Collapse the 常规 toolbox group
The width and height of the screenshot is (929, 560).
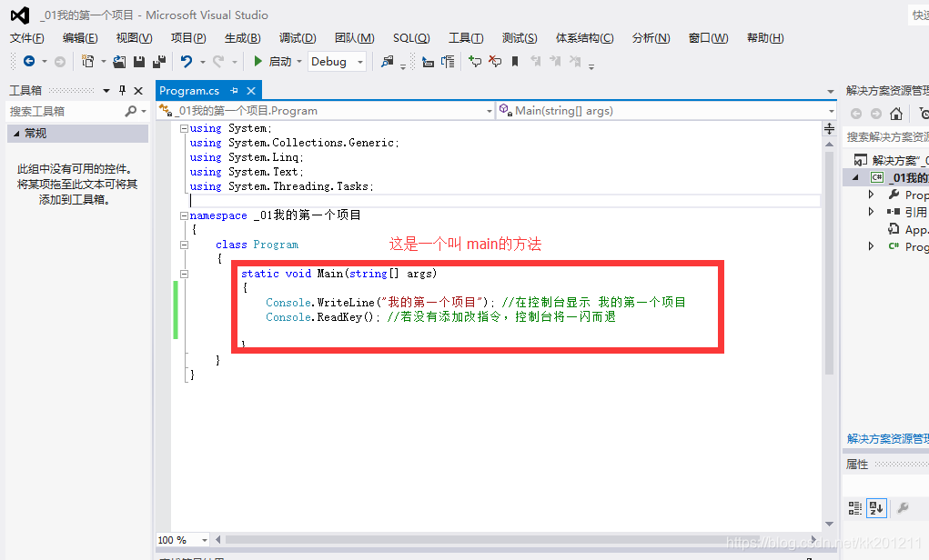(x=16, y=134)
